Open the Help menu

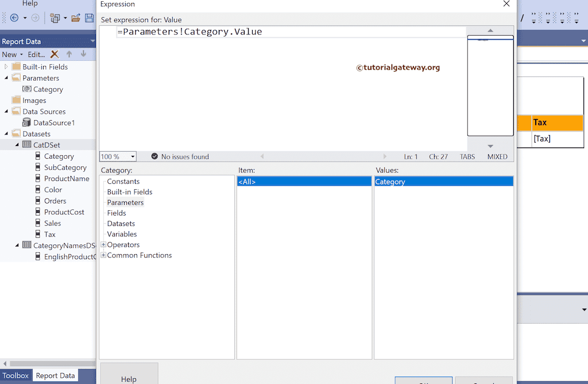[x=30, y=3]
